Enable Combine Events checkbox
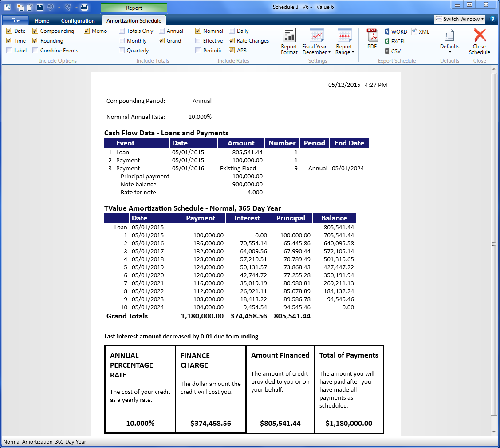This screenshot has height=448, width=500. click(x=35, y=51)
